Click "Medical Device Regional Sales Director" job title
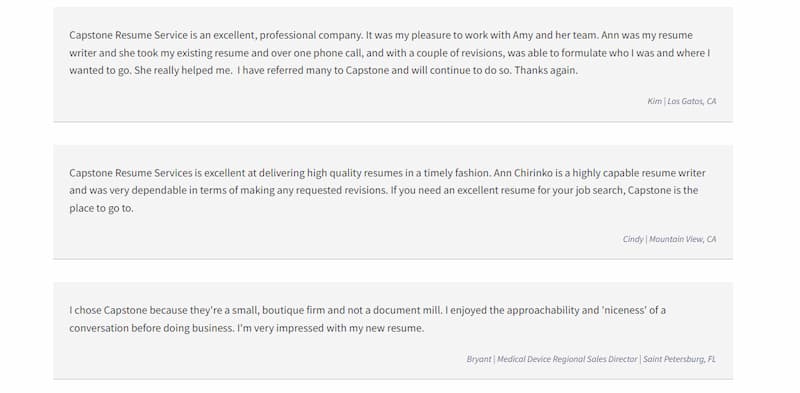 [x=567, y=359]
